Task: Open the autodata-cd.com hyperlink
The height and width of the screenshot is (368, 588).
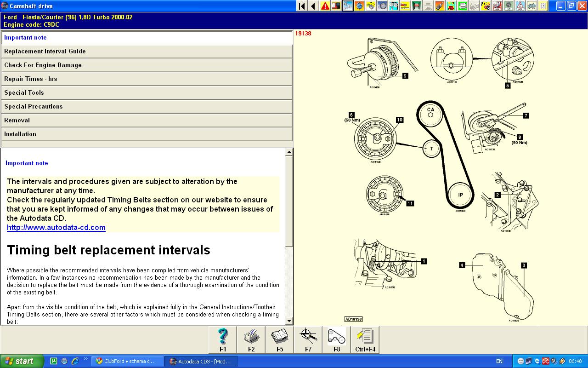Action: (56, 227)
